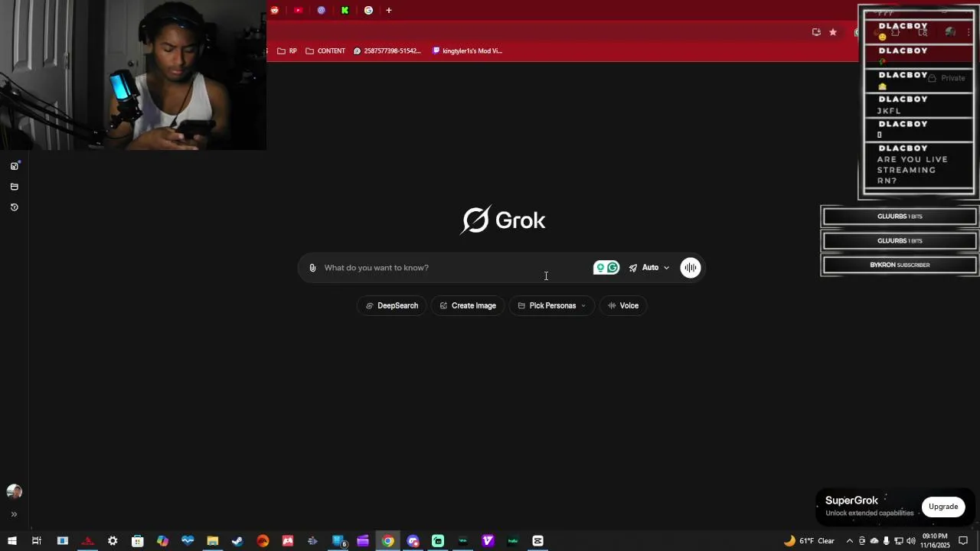Screen dimensions: 980x551
Task: Open the CONTENT bookmarks folder
Action: [325, 51]
